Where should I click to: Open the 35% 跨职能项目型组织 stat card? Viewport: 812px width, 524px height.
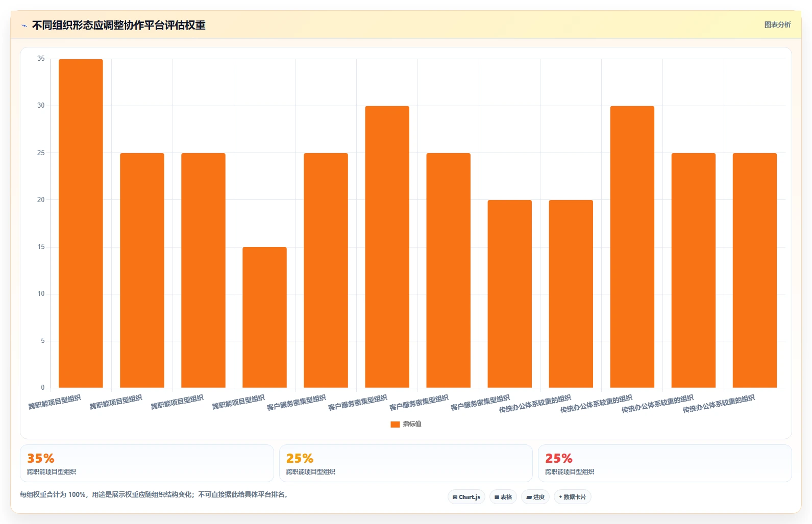(x=147, y=463)
